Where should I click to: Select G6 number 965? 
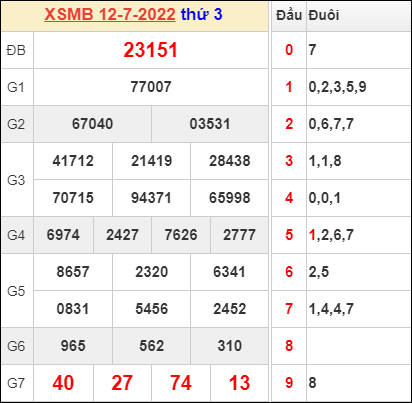click(x=73, y=346)
